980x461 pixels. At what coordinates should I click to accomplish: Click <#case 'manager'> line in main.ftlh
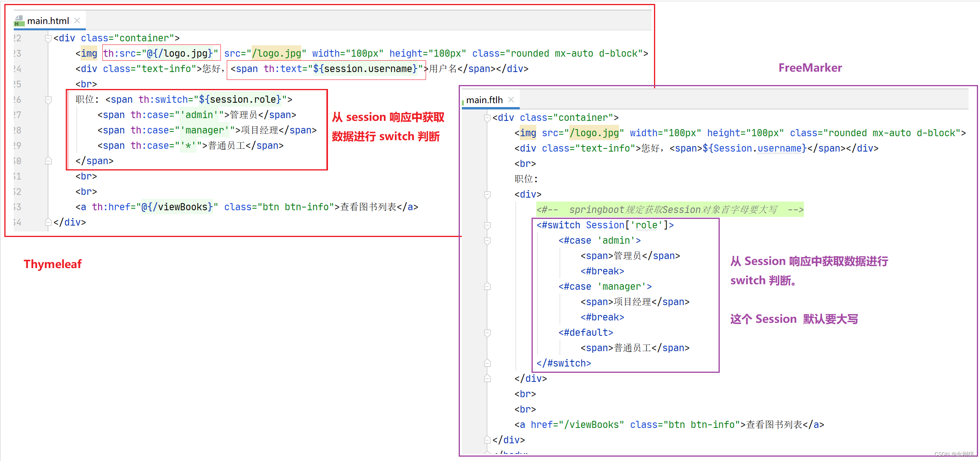pos(605,287)
